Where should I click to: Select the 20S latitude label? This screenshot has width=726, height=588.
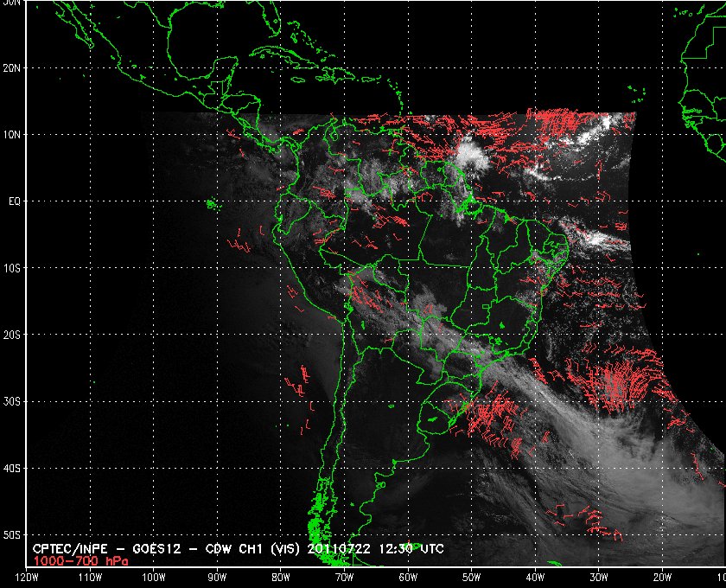pos(11,335)
